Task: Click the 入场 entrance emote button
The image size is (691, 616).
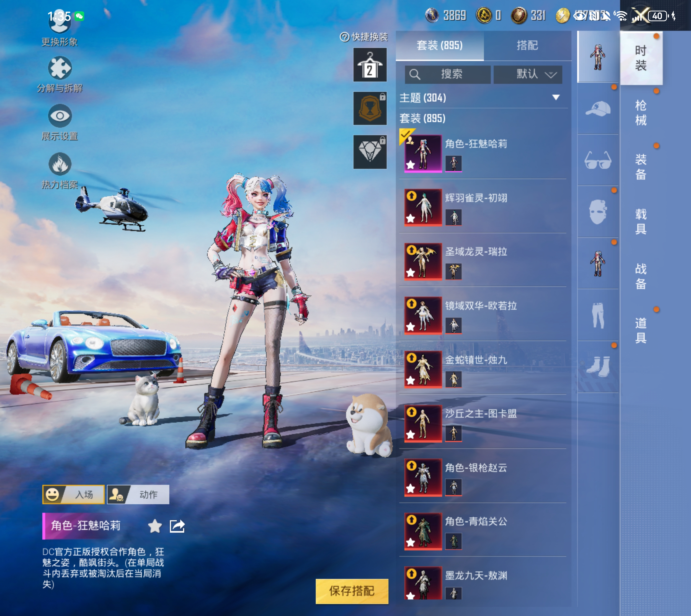Action: pyautogui.click(x=73, y=494)
